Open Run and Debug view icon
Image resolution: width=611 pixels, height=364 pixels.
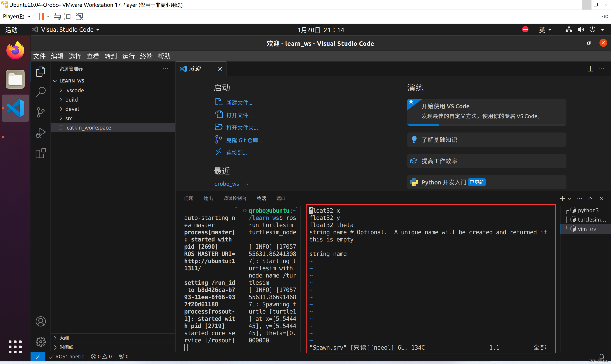pos(41,133)
